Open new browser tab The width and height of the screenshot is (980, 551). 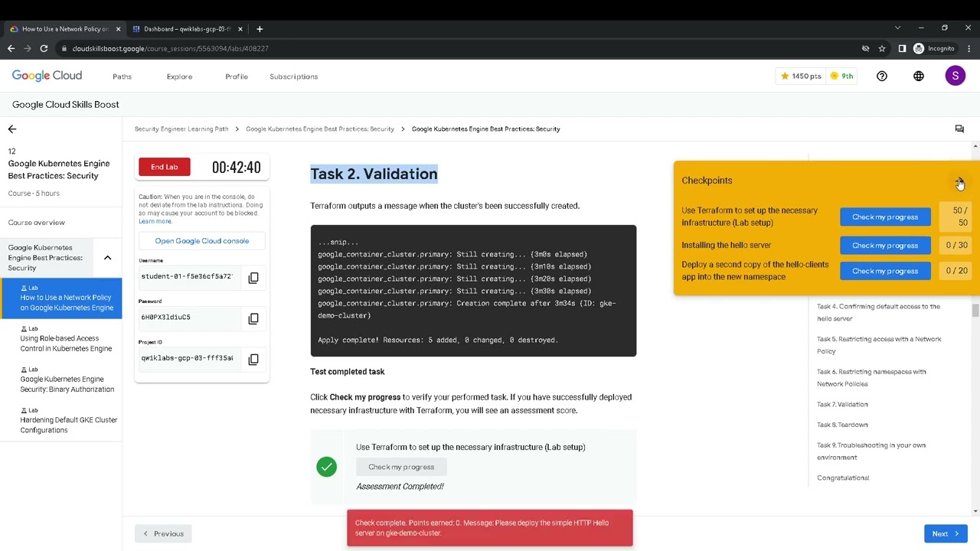point(260,29)
